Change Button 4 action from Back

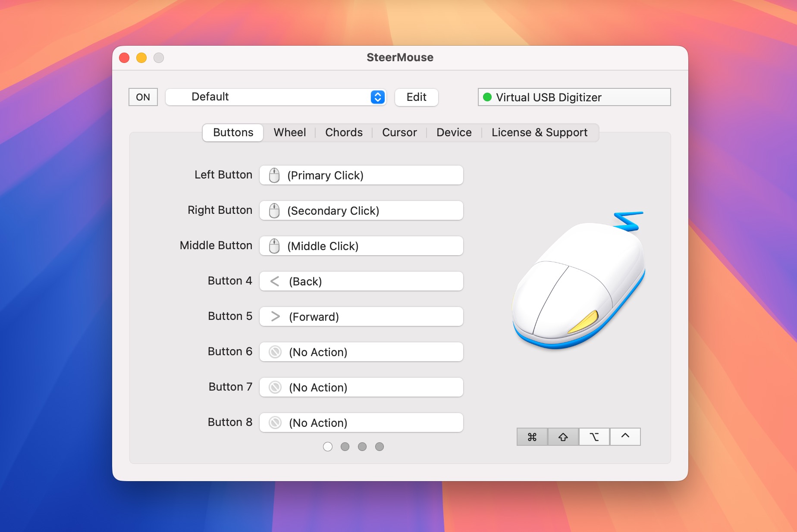tap(361, 282)
